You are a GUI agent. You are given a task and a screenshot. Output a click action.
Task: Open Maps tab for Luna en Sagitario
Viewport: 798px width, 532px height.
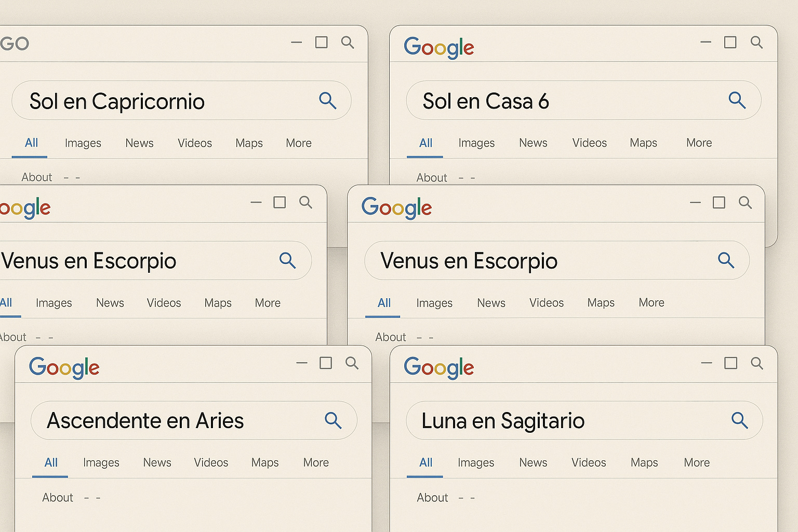pos(644,463)
